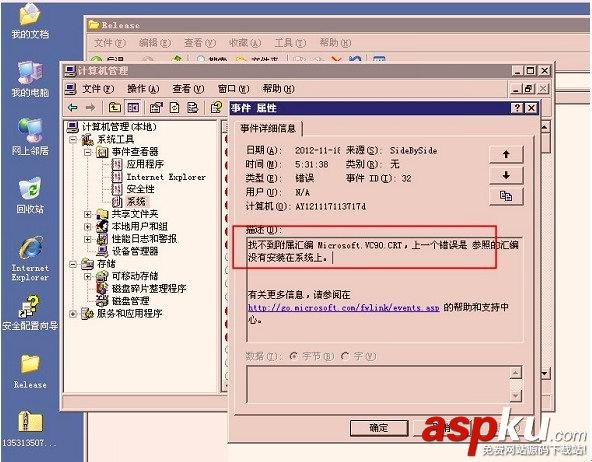The width and height of the screenshot is (592, 462).
Task: Expand the 服务和应用程序 tree node
Action: tap(72, 314)
